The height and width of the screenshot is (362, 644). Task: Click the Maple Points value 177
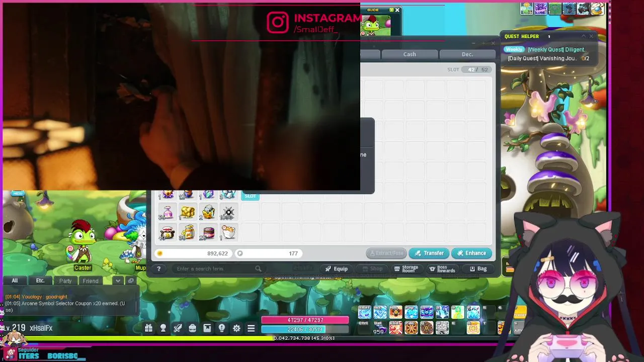(293, 253)
